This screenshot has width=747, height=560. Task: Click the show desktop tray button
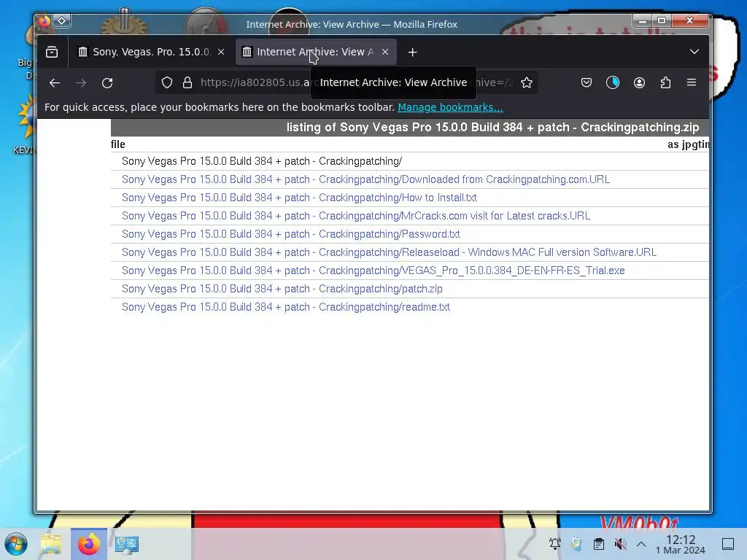(728, 544)
